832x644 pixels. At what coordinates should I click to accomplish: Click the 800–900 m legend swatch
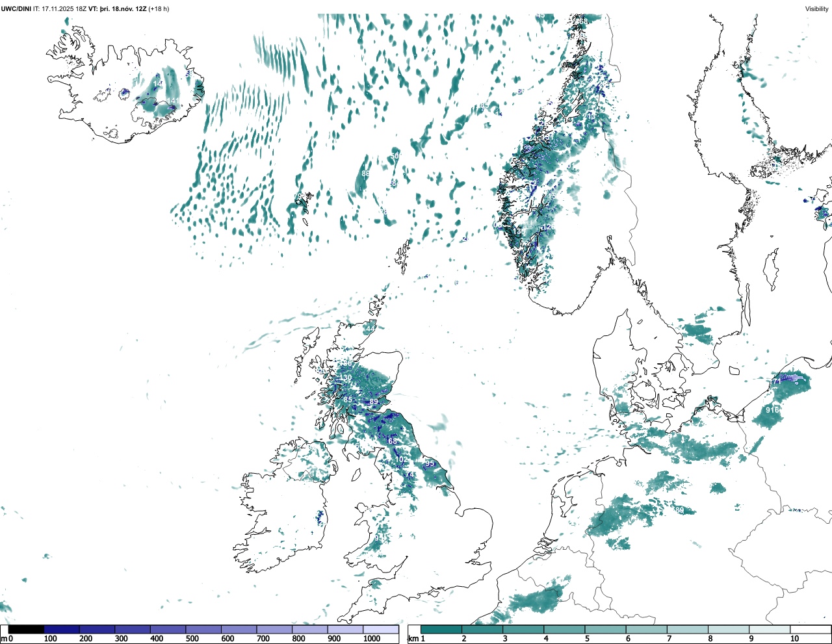[x=309, y=630]
